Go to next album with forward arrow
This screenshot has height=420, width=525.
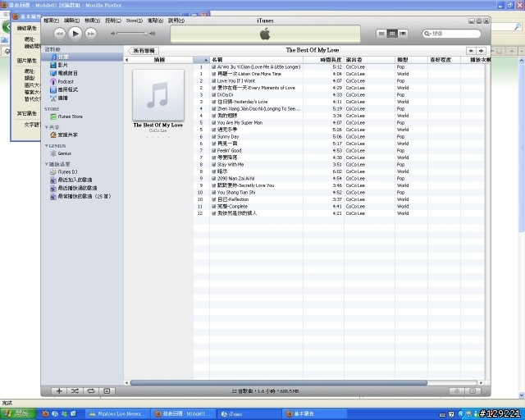coord(482,51)
